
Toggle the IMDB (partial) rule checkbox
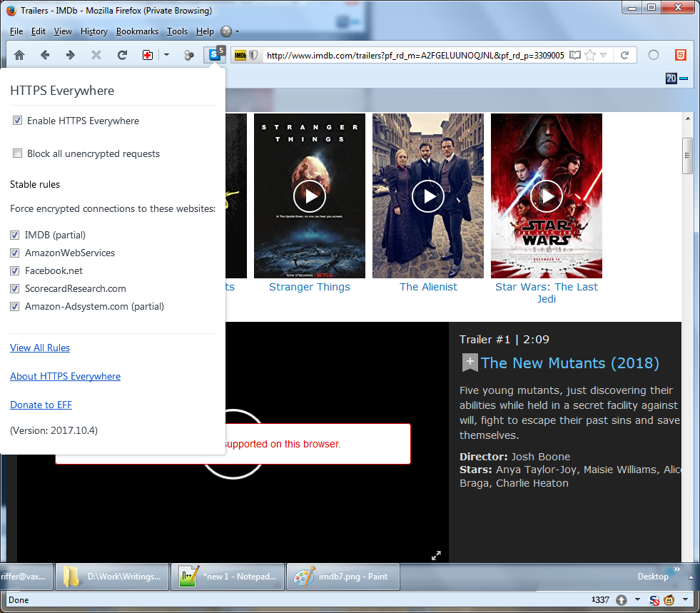(x=15, y=235)
